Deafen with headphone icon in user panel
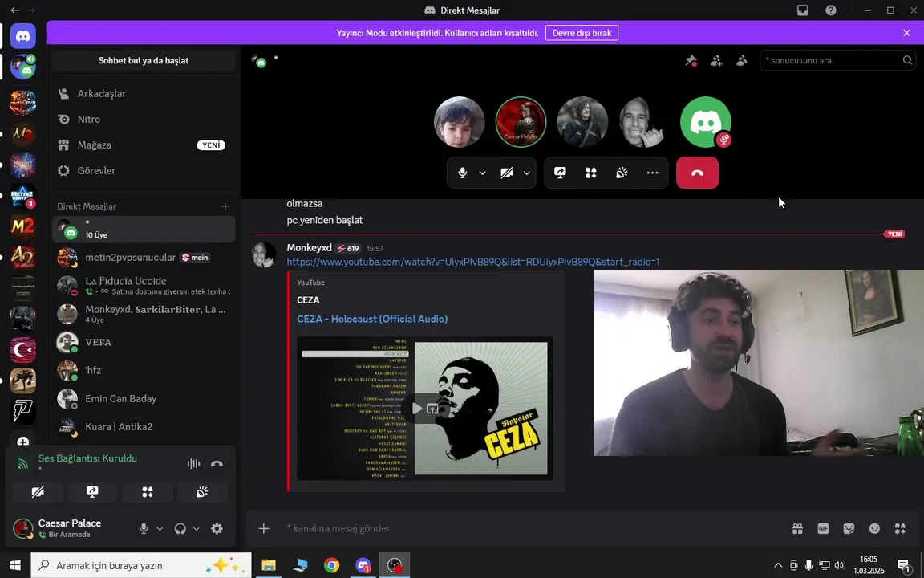 [180, 528]
